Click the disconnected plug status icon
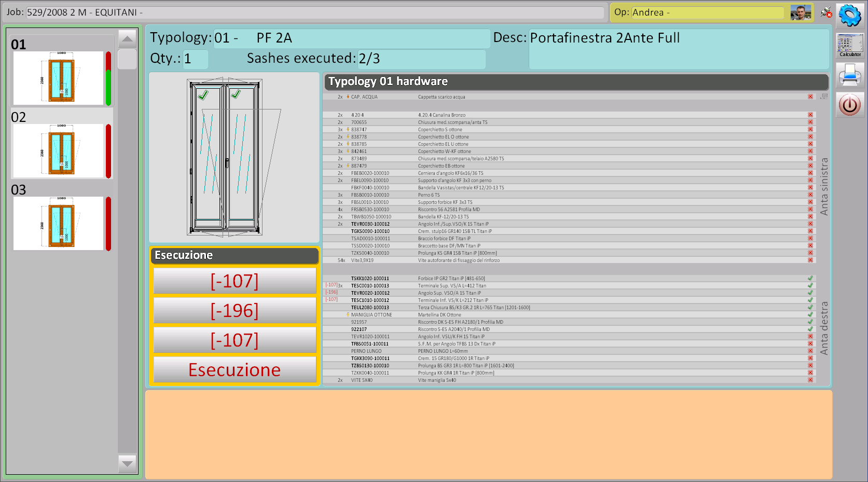868x482 pixels. 826,12
